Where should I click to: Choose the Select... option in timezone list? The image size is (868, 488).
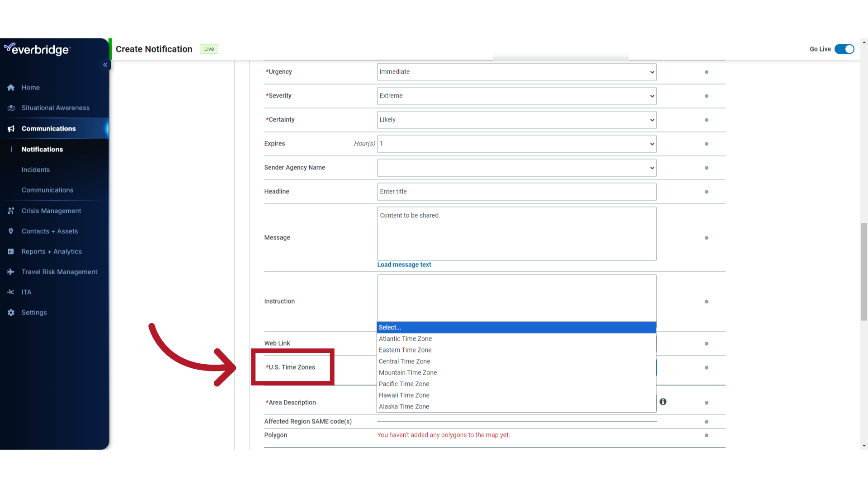point(516,328)
